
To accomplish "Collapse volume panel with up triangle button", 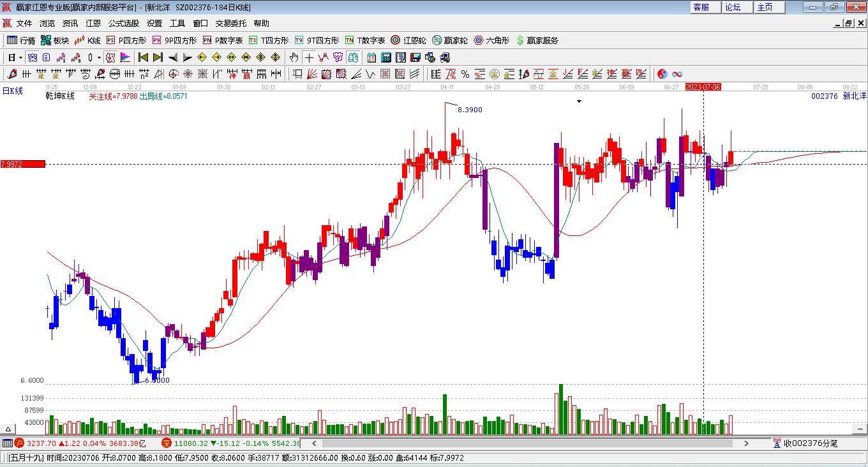I will pyautogui.click(x=9, y=429).
